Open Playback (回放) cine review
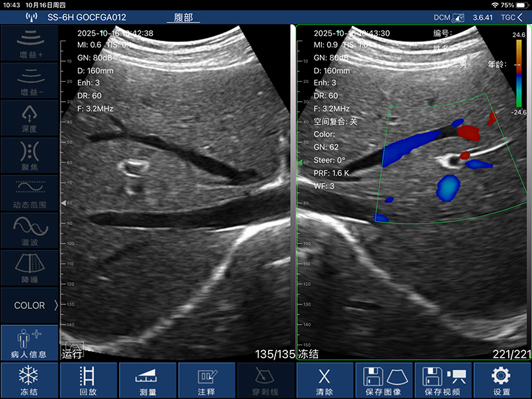The width and height of the screenshot is (532, 399). (88, 380)
